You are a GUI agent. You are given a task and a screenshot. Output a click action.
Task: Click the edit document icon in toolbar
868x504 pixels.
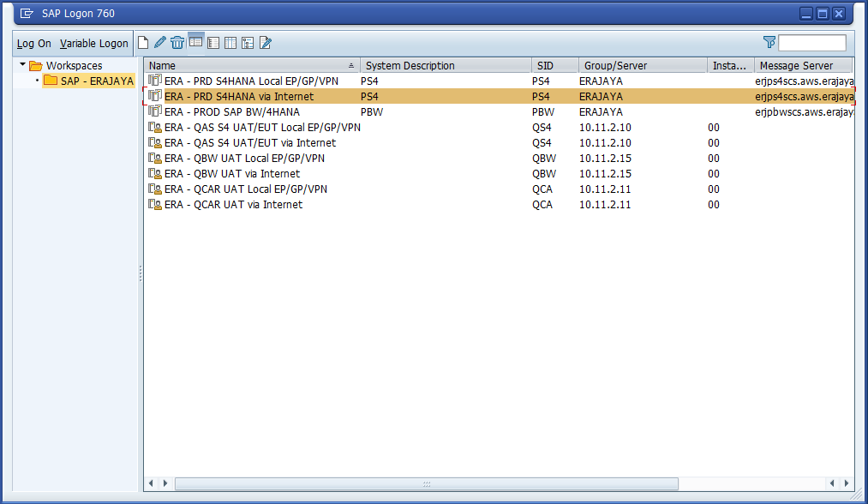coord(266,43)
